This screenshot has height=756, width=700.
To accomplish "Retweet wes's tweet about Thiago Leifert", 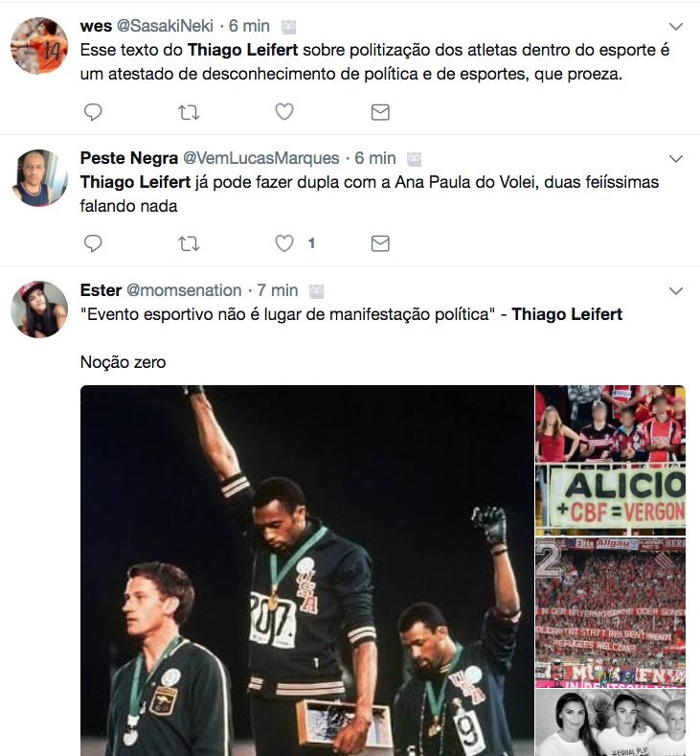I will pyautogui.click(x=189, y=112).
